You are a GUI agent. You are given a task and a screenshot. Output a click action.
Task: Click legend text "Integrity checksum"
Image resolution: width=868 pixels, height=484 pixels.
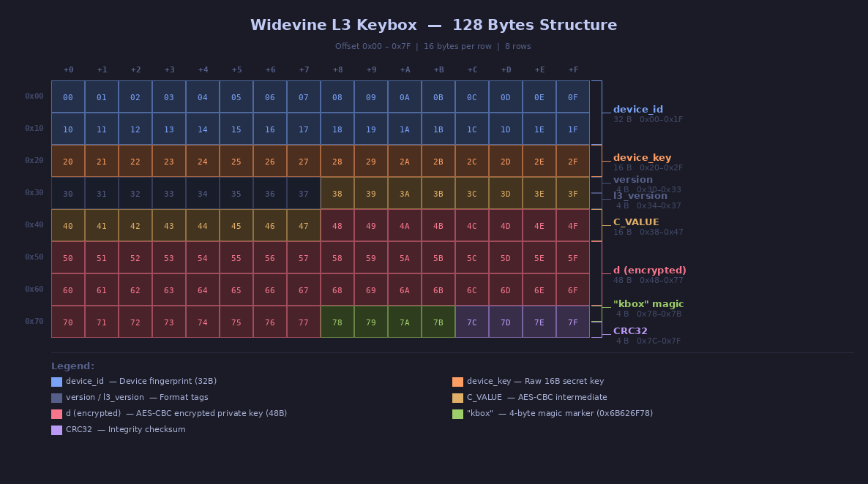[146, 429]
